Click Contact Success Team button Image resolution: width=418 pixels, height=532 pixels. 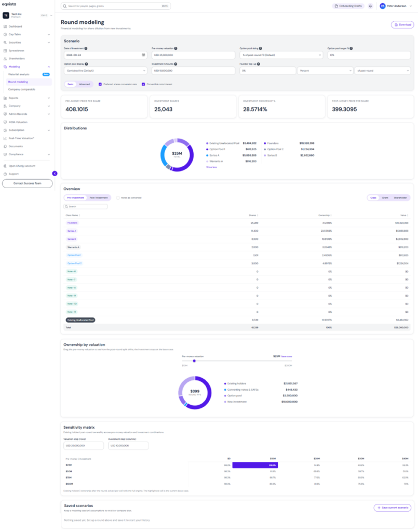click(28, 183)
